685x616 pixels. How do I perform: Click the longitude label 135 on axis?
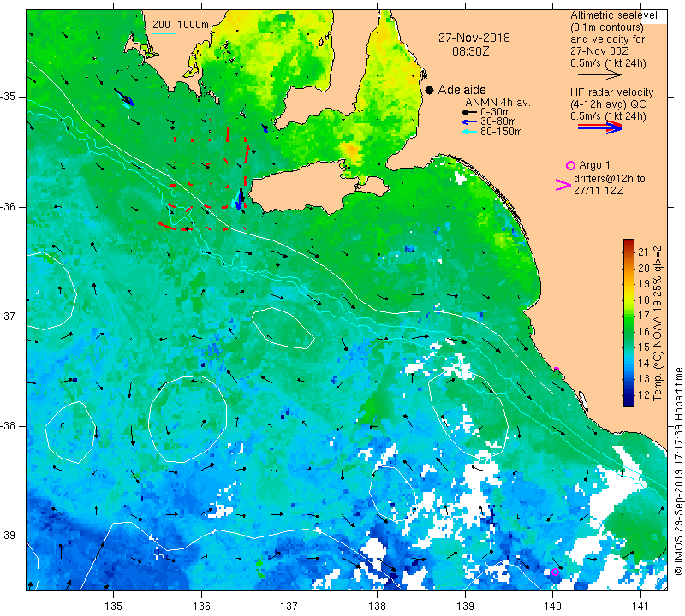point(114,606)
